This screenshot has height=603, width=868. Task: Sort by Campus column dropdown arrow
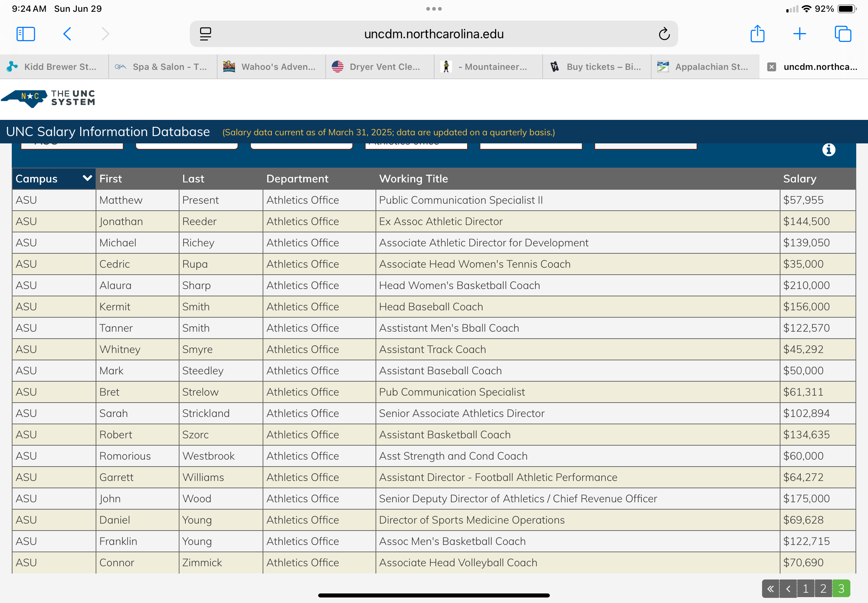click(87, 178)
